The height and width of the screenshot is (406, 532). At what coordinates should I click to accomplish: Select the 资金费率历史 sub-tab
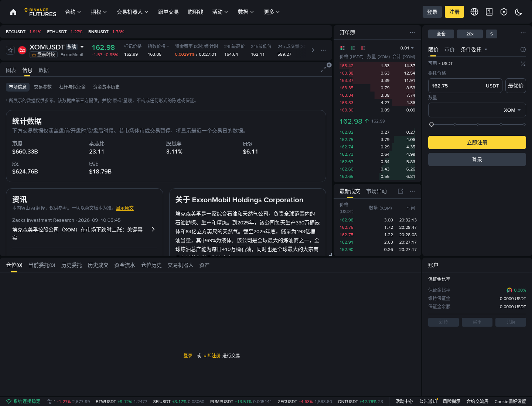[106, 87]
